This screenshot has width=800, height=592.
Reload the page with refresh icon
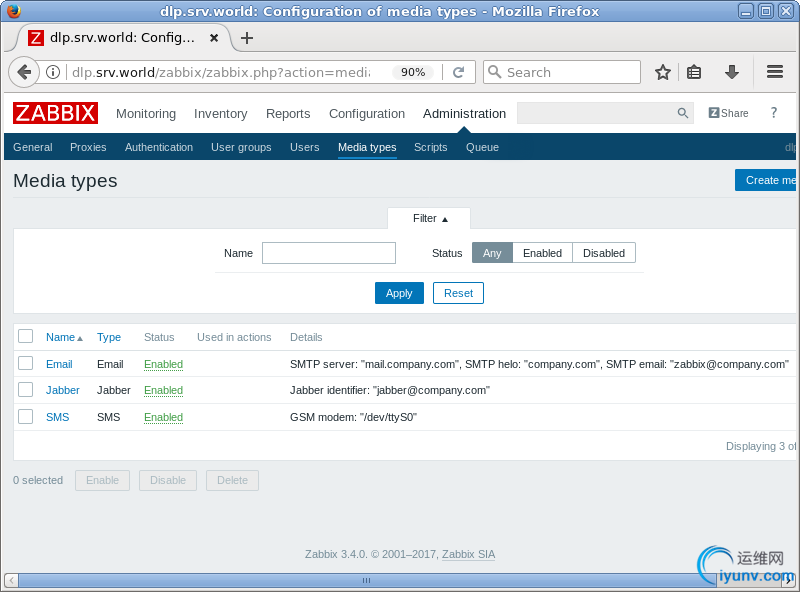[458, 72]
